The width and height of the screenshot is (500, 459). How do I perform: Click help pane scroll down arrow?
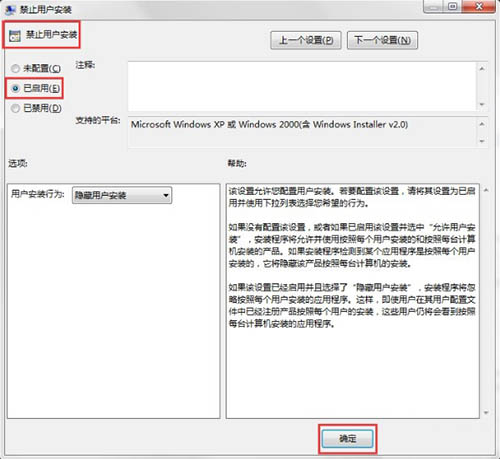coord(486,413)
